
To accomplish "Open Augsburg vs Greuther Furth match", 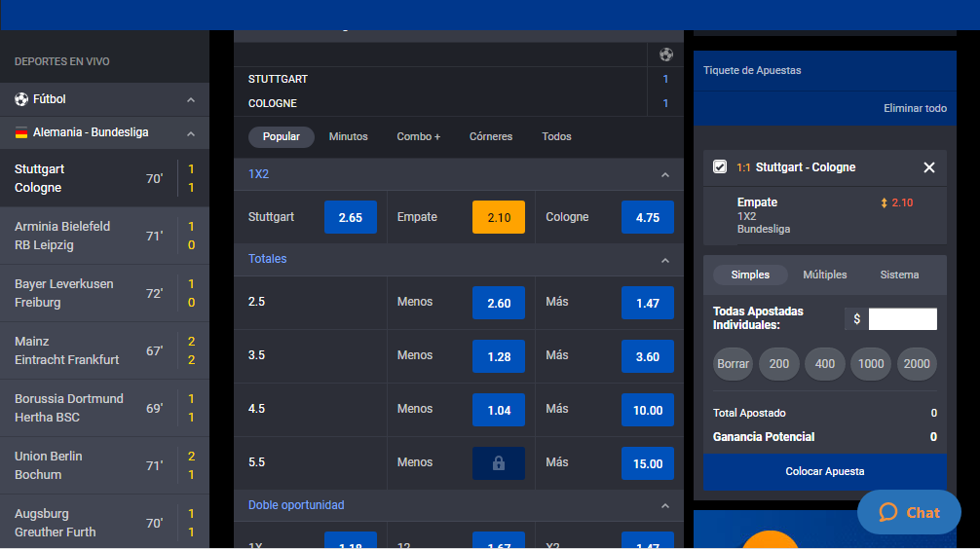I will (x=104, y=523).
